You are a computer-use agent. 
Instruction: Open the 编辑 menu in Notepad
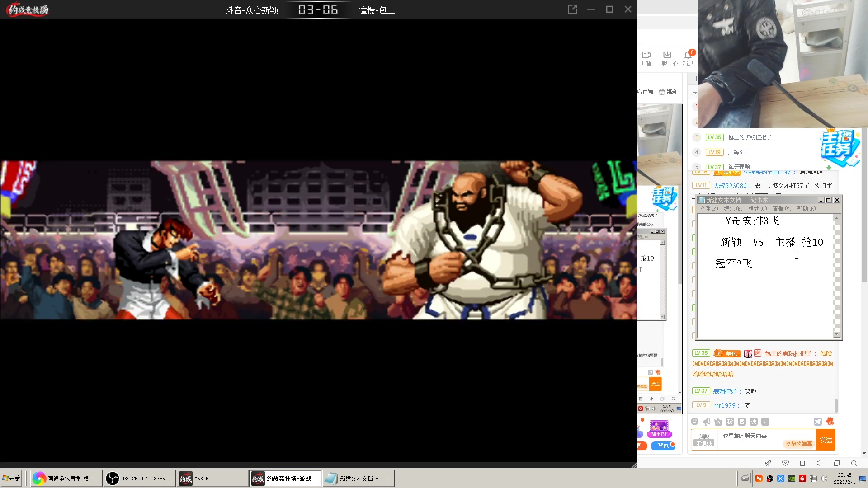coord(733,209)
